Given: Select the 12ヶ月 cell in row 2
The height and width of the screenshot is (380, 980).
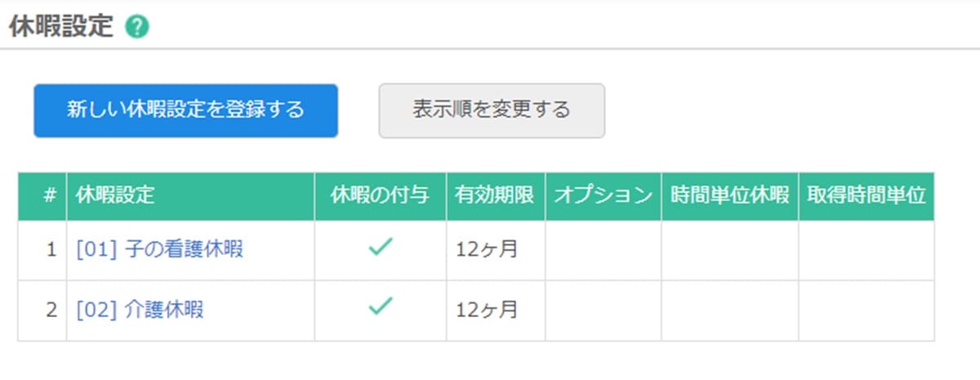Looking at the screenshot, I should [x=496, y=311].
